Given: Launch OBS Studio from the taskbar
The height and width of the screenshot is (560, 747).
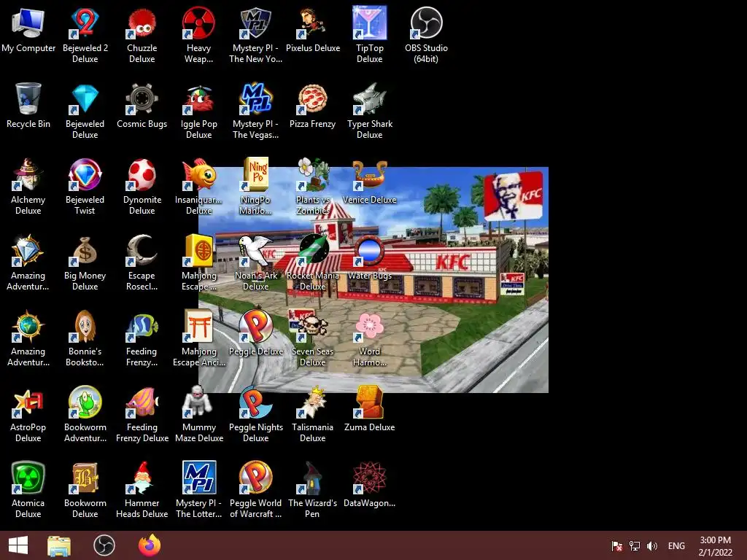Looking at the screenshot, I should click(x=104, y=545).
